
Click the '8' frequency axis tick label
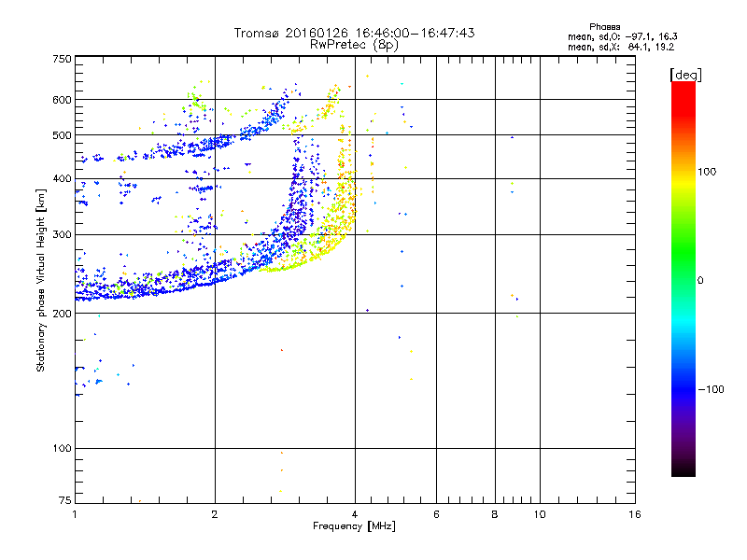click(495, 514)
